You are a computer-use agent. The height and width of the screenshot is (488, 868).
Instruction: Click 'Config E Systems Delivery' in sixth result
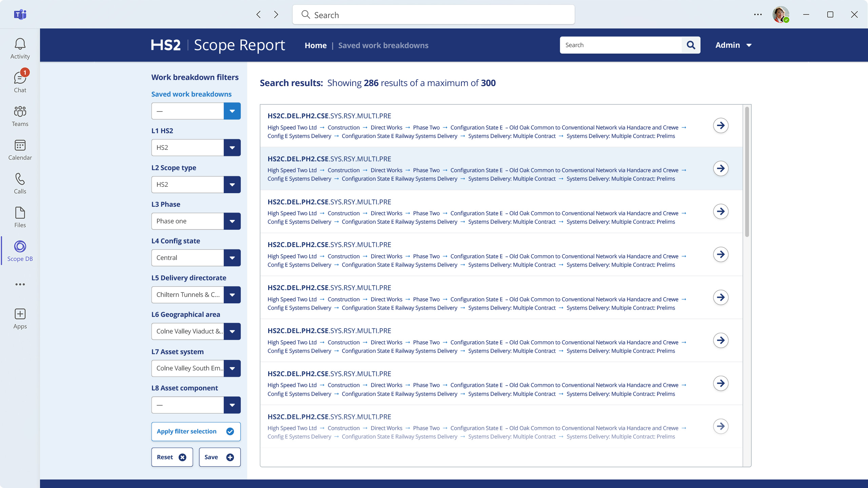tap(299, 351)
